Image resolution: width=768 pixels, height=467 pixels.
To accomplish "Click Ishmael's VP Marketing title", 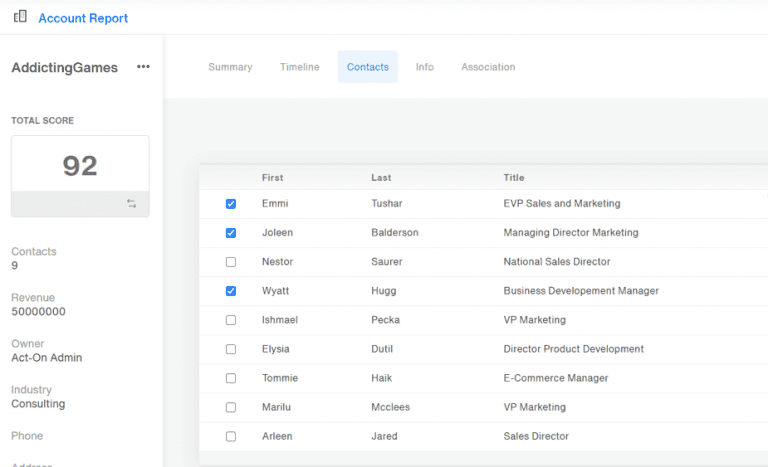I will click(x=534, y=320).
